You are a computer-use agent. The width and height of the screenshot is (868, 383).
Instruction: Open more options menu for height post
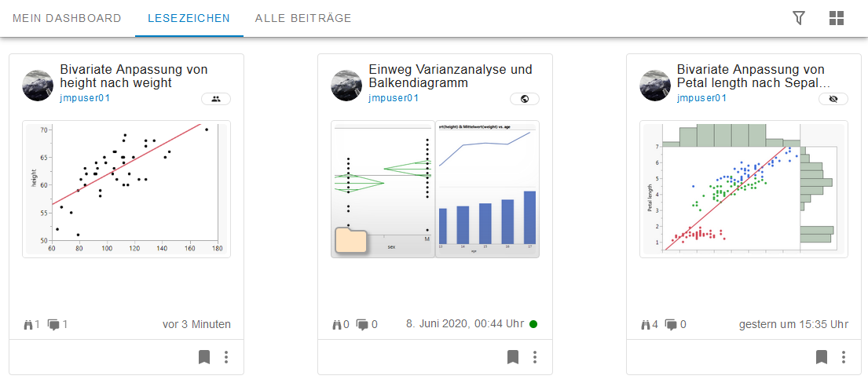[226, 357]
